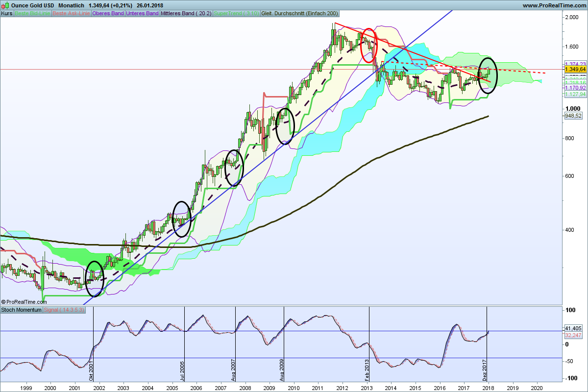The width and height of the screenshot is (588, 392).
Task: Click the Ounce Gold USD instrument title
Action: coord(32,5)
